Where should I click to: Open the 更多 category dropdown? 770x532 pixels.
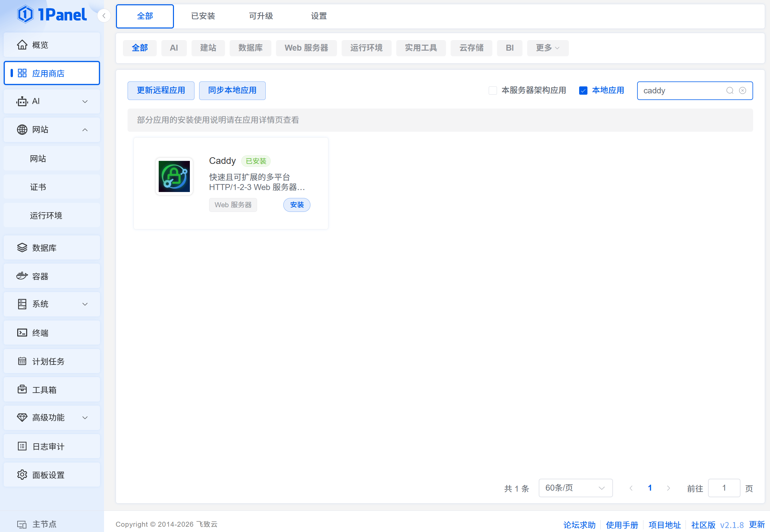pyautogui.click(x=547, y=48)
